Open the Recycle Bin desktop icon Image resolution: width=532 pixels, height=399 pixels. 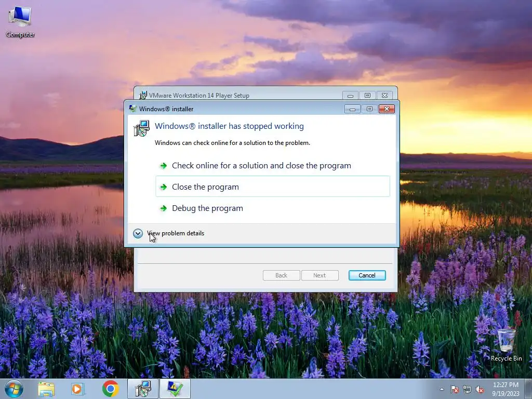[506, 345]
